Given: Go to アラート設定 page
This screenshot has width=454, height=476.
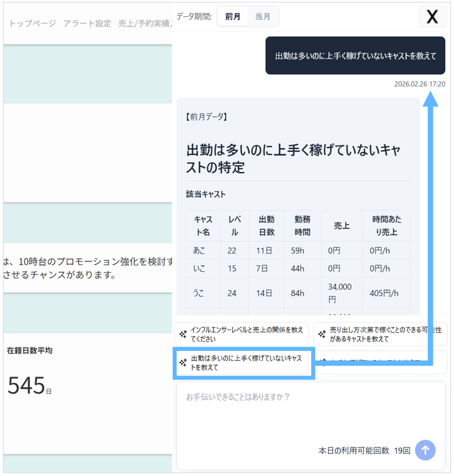Looking at the screenshot, I should (x=87, y=23).
